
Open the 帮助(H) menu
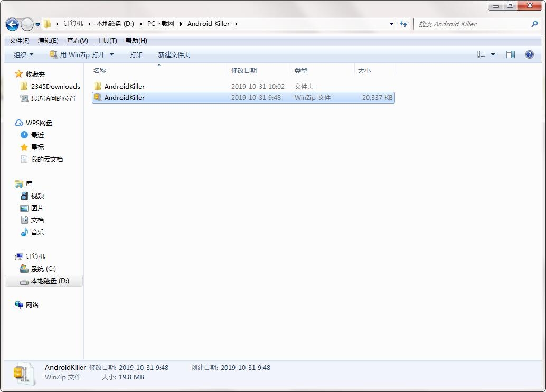tap(136, 41)
